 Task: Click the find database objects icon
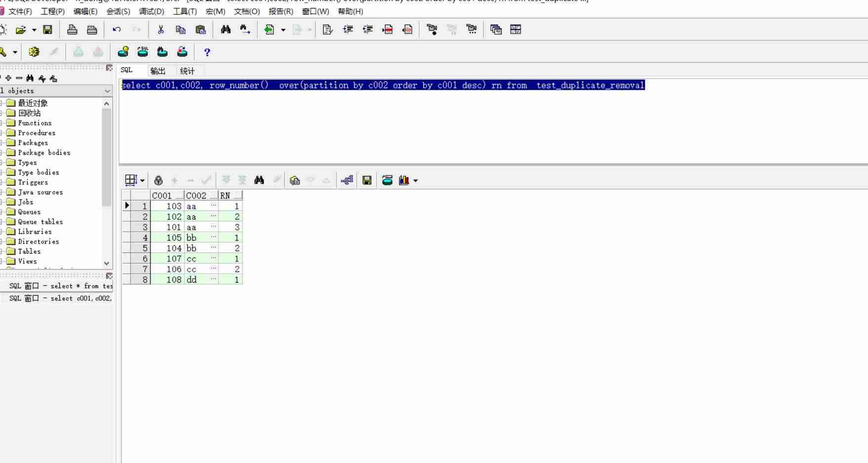162,52
